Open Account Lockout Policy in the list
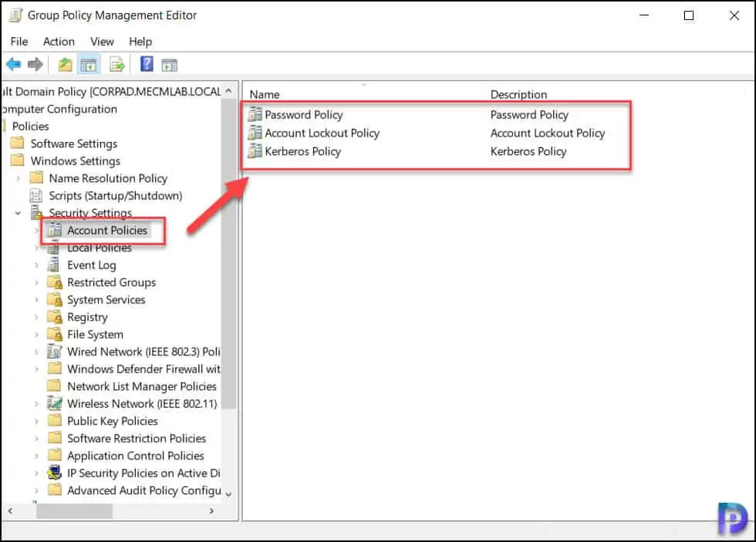 pos(322,133)
